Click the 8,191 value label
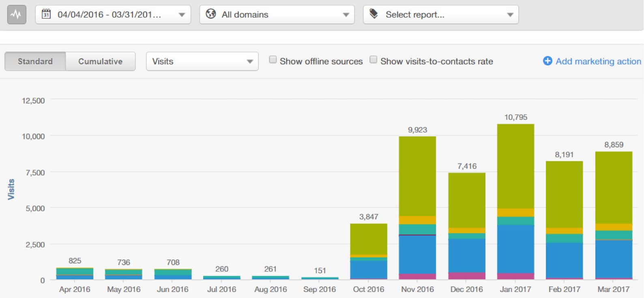This screenshot has height=298, width=644. [564, 154]
